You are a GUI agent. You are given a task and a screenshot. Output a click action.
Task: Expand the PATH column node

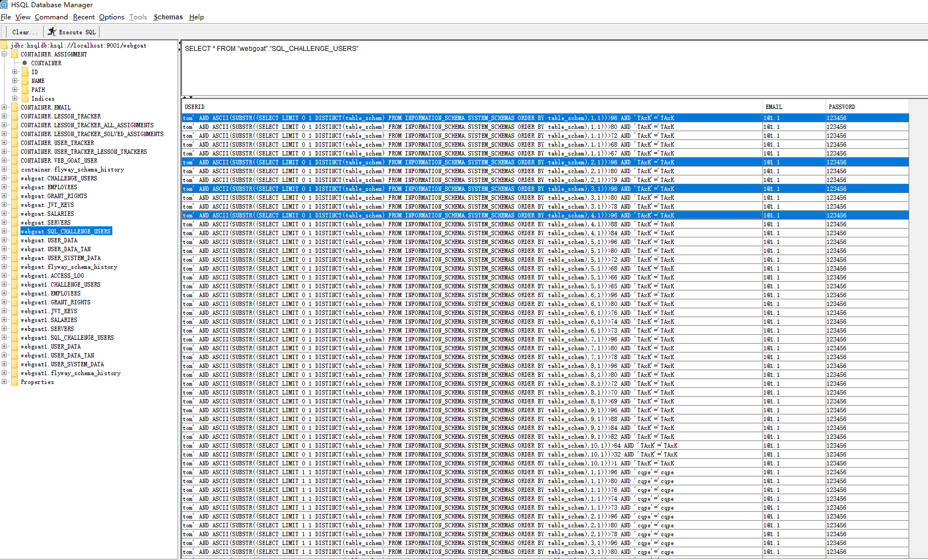15,90
